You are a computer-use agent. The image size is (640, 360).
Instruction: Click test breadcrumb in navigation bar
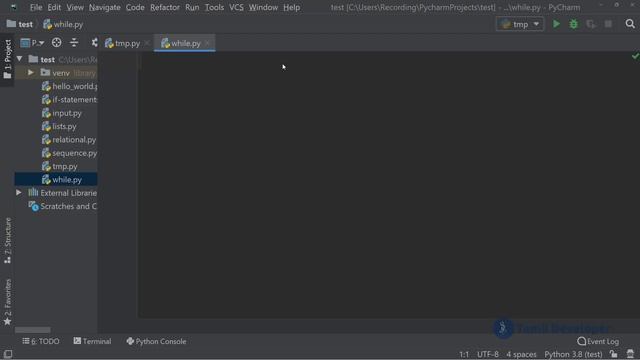20,24
